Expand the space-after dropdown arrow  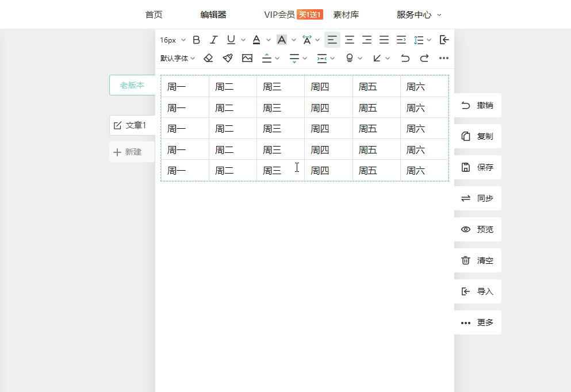[305, 58]
